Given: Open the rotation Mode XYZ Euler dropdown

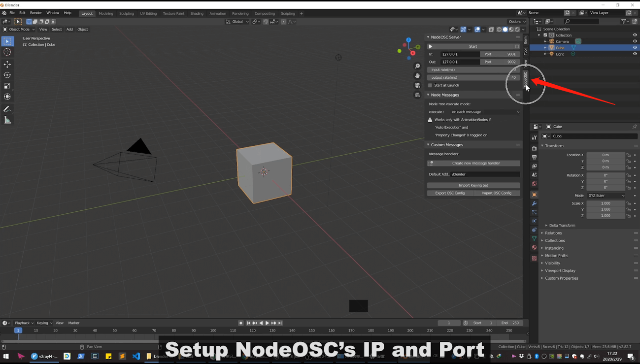Looking at the screenshot, I should (606, 196).
